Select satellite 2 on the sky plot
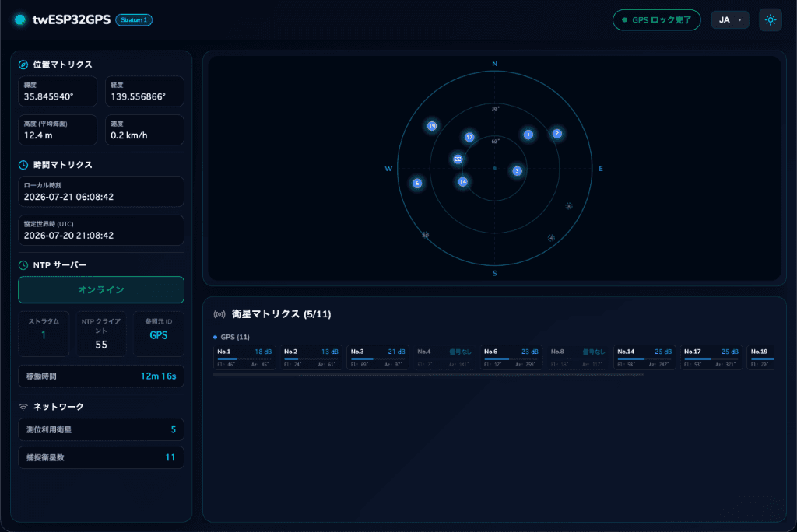Image resolution: width=797 pixels, height=532 pixels. tap(557, 134)
